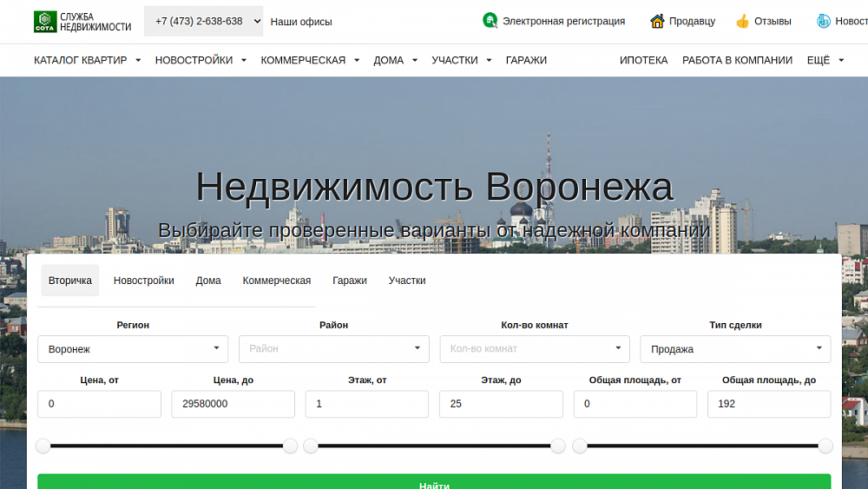Open the Кол-во комнат dropdown
Screen dimensions: 868x489
535,349
